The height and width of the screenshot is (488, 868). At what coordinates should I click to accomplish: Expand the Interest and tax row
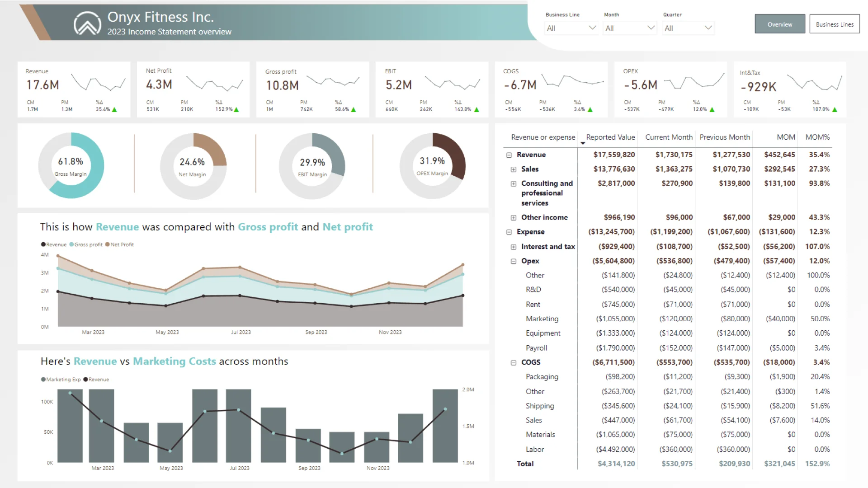pos(514,247)
